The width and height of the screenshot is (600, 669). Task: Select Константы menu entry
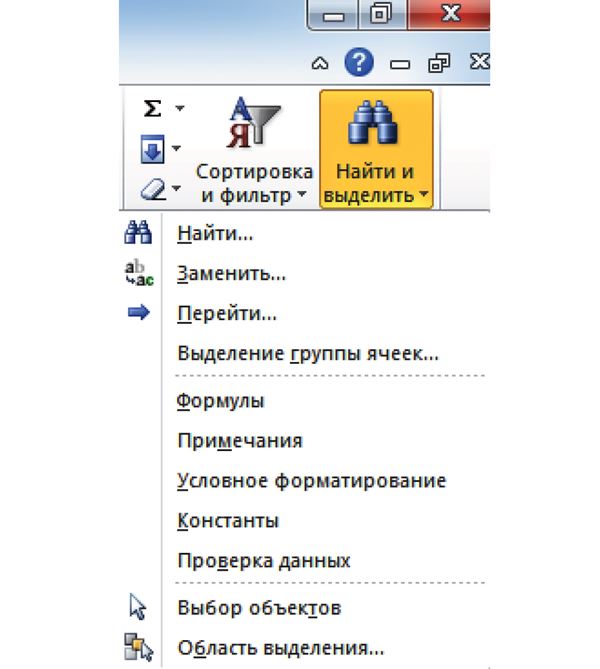pos(228,521)
